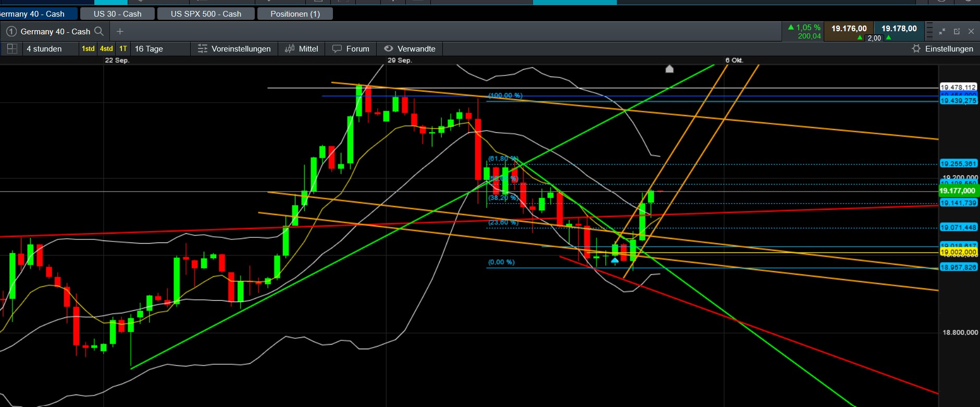Pop out the chart in a new window
Screen dimensions: 980x407
[957, 31]
